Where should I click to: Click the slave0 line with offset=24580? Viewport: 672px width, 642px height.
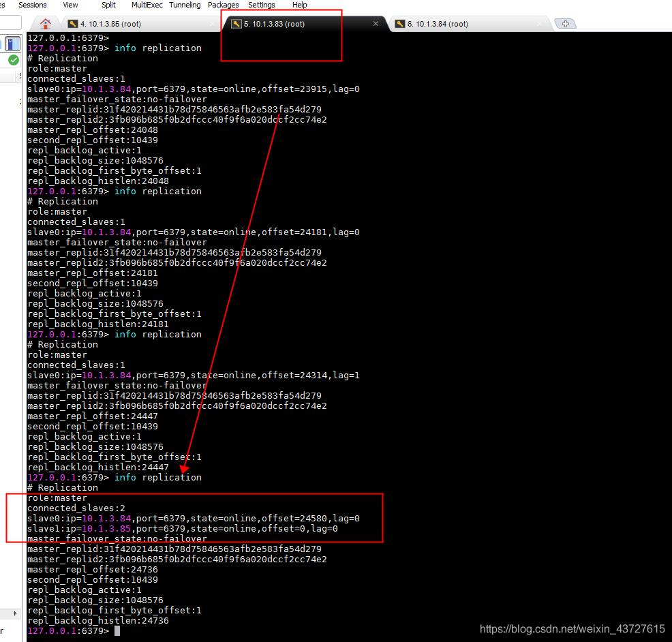(194, 519)
